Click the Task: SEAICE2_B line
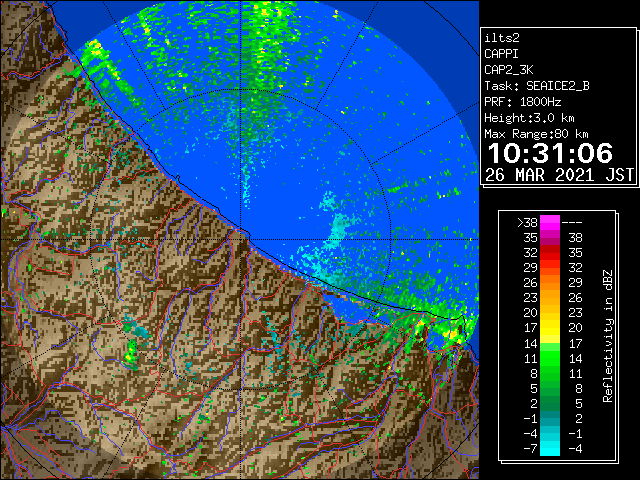Image resolution: width=640 pixels, height=480 pixels. point(537,86)
